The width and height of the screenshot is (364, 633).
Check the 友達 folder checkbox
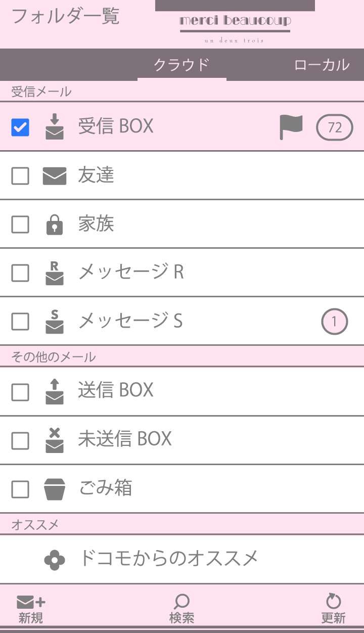[x=20, y=176]
